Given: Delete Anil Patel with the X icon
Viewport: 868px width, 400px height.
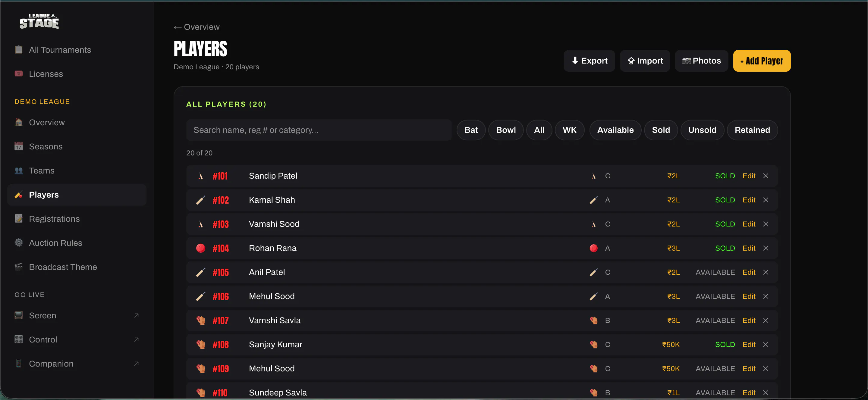Looking at the screenshot, I should pos(766,272).
